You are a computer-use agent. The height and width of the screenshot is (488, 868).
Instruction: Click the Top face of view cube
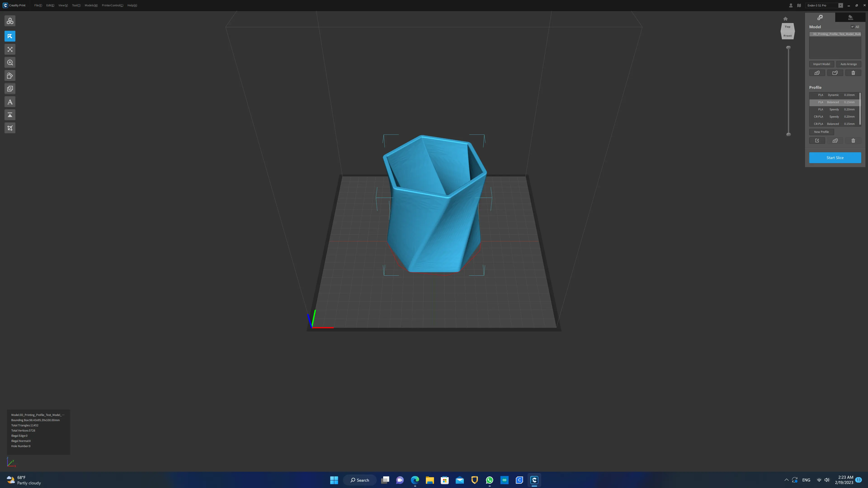click(x=788, y=27)
